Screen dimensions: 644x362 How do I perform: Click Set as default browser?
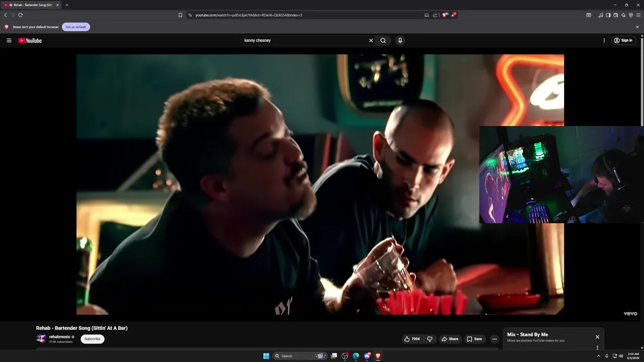click(76, 27)
